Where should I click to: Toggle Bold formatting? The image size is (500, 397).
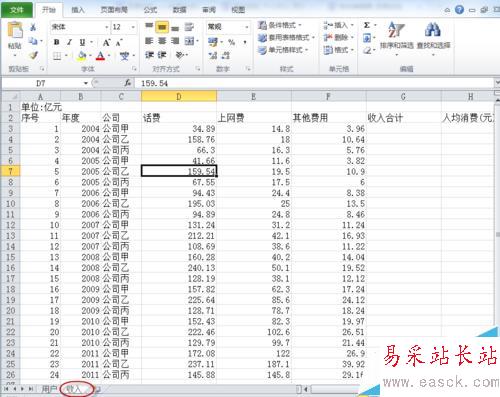click(x=57, y=42)
